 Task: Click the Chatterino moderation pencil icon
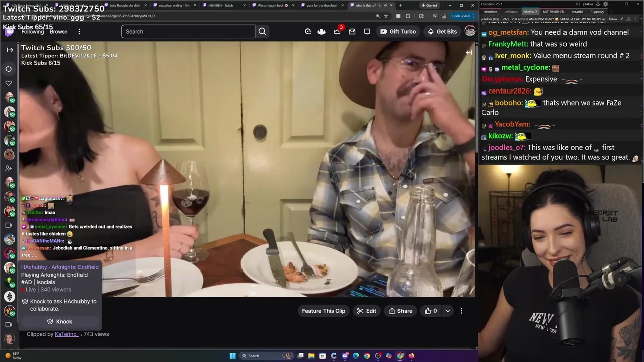[x=622, y=19]
